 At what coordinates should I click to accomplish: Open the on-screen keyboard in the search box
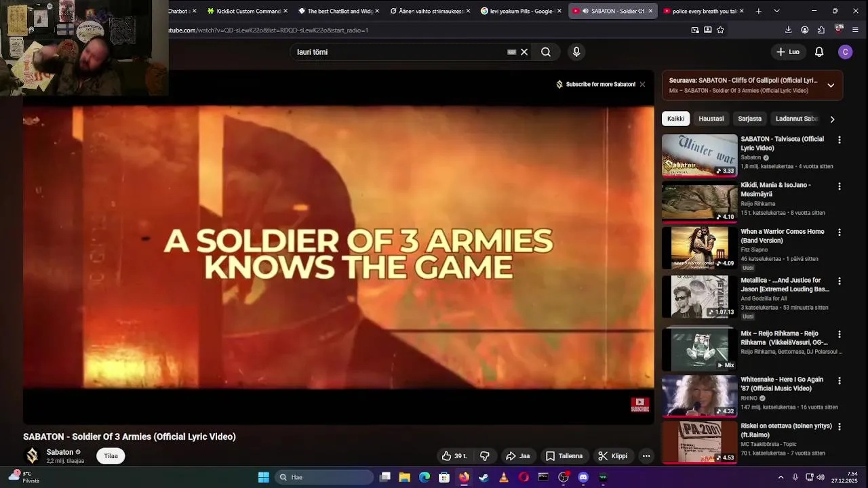512,52
